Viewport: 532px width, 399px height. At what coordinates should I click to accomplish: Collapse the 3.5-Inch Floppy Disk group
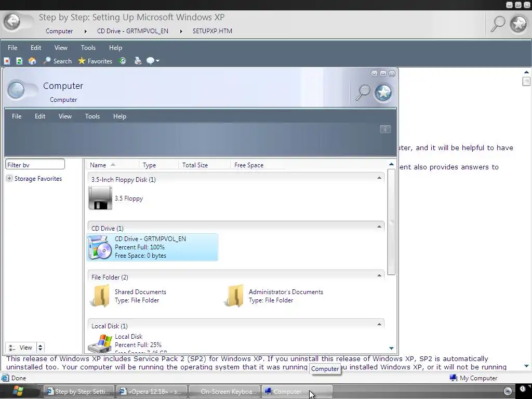click(379, 178)
